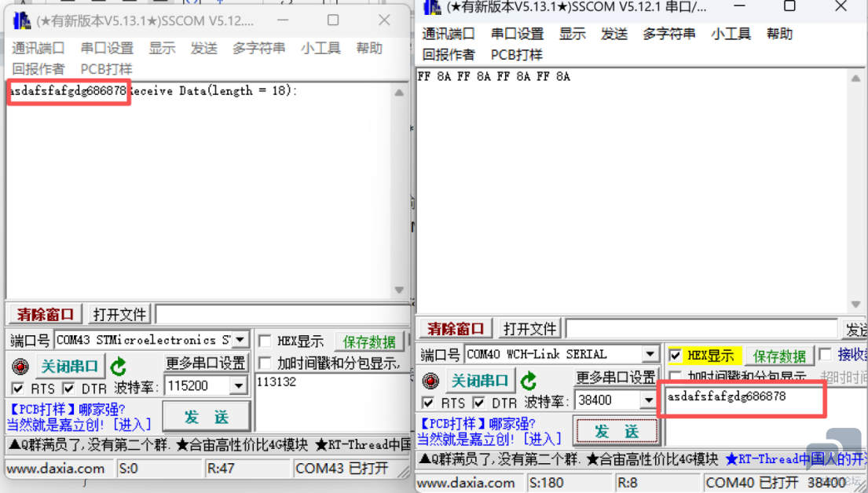
Task: Click 打开文件 button in COM40 window
Action: point(529,329)
